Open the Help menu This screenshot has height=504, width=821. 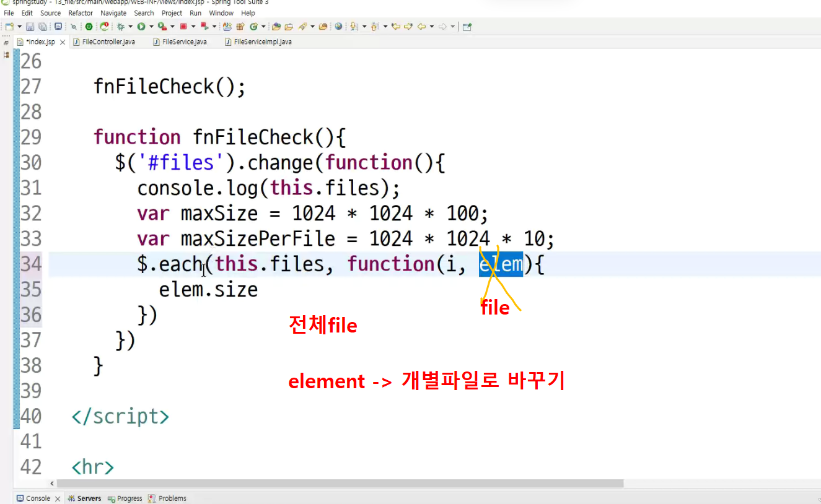tap(248, 13)
